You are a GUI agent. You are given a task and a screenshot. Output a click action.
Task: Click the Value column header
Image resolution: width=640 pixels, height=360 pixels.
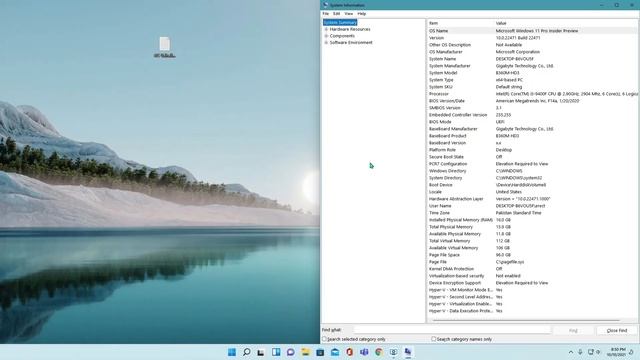tap(567, 23)
